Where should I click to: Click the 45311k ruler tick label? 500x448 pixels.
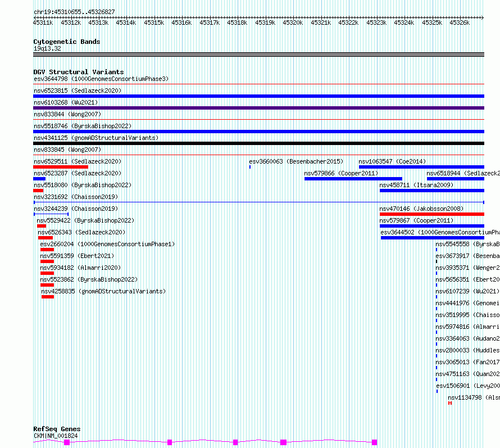[43, 22]
